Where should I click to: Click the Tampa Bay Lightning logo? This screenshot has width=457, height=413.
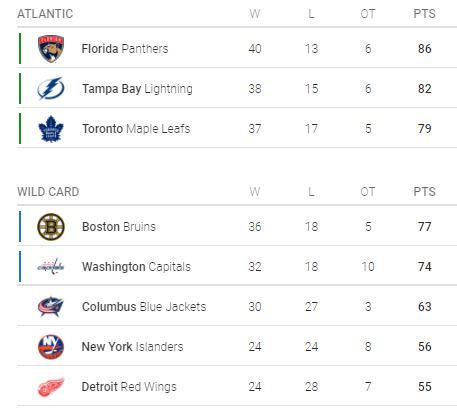51,89
